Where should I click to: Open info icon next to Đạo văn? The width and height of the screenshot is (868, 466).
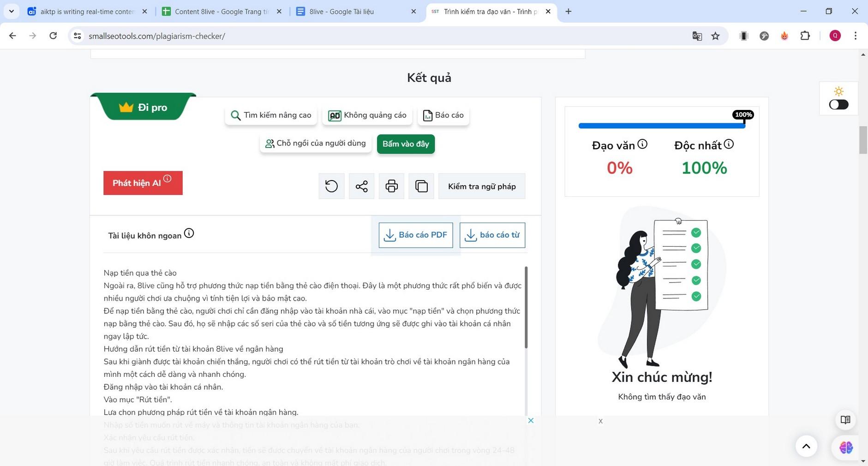(642, 145)
